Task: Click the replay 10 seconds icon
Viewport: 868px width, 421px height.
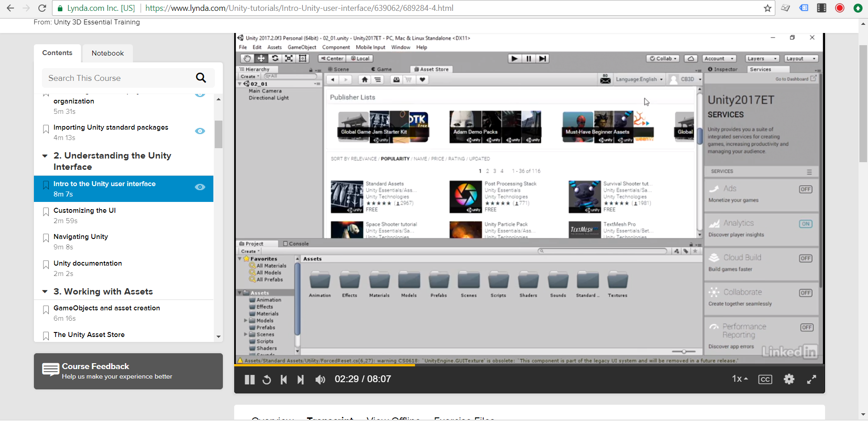Action: click(267, 379)
